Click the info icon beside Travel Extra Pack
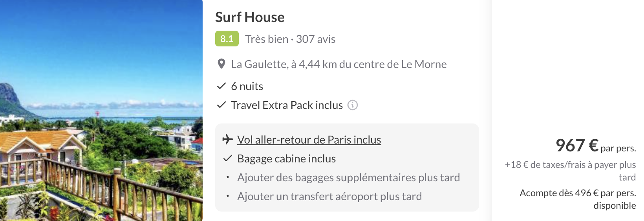Viewport: 644px width, 221px height. coord(353,105)
